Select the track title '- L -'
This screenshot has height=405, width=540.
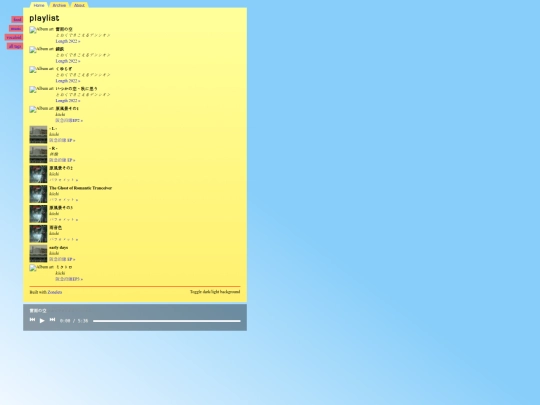click(53, 128)
